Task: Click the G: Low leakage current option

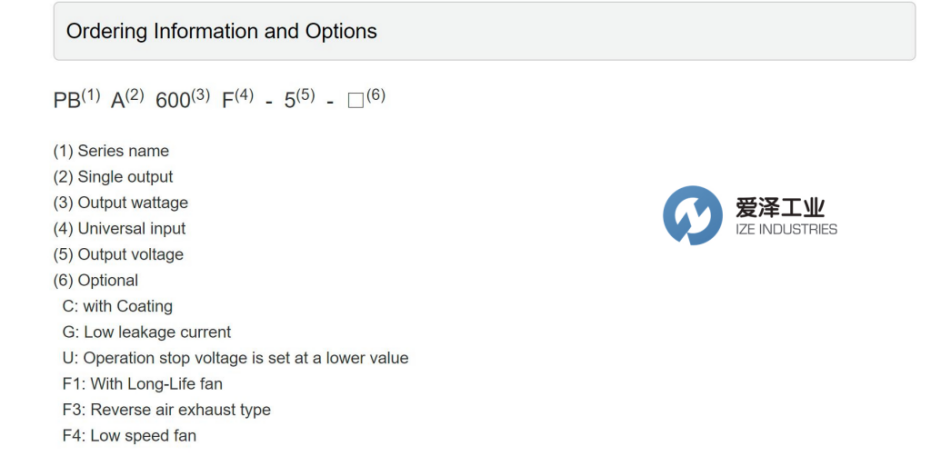Action: pos(146,333)
